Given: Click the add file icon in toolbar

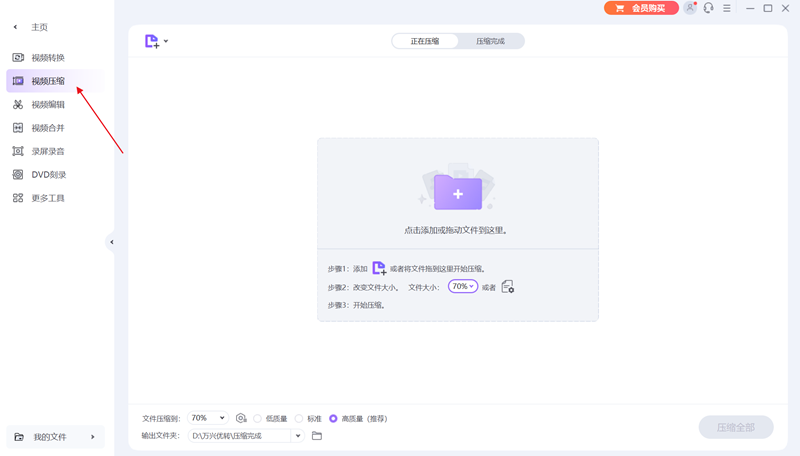Looking at the screenshot, I should (152, 41).
